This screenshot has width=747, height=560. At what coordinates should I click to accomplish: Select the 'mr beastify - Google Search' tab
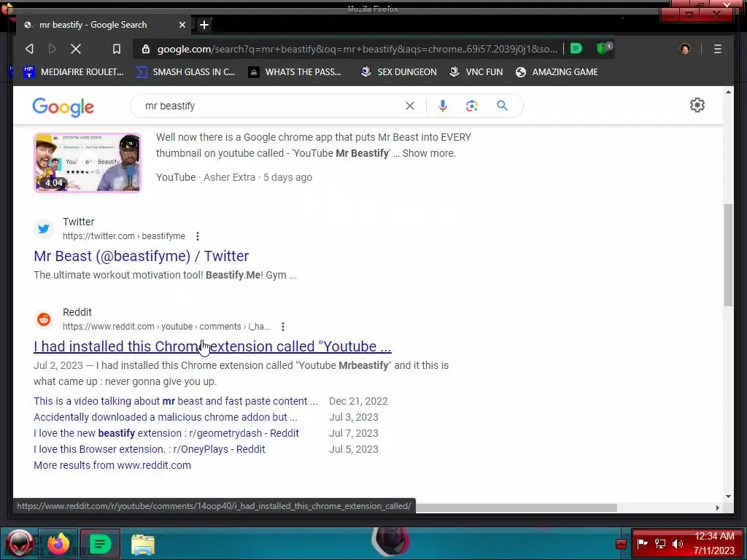click(x=104, y=25)
